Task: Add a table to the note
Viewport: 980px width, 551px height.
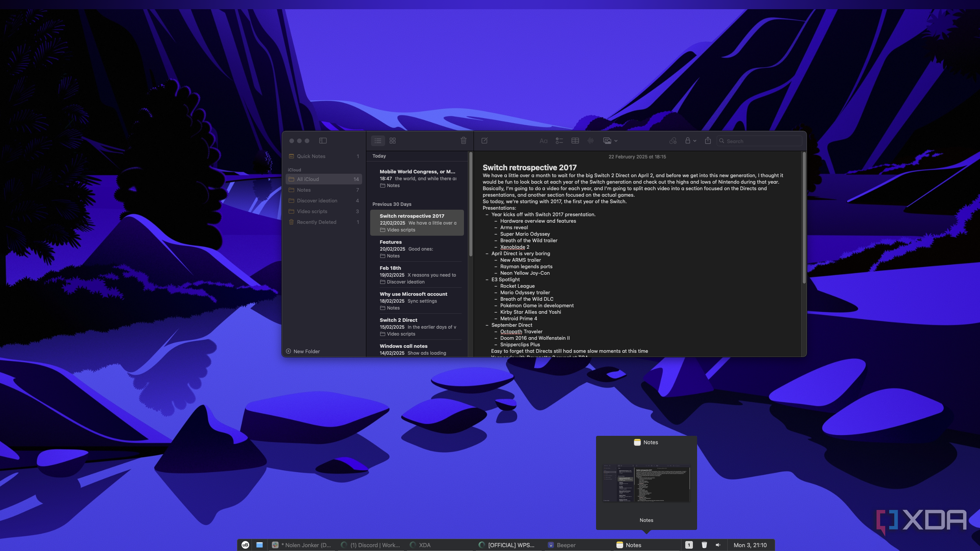Action: tap(575, 141)
